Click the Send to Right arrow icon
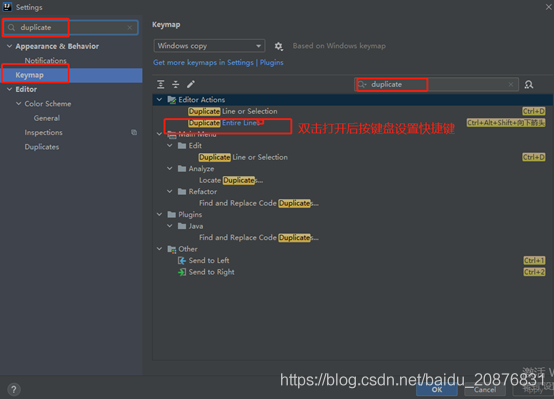The image size is (554, 399). pos(182,272)
